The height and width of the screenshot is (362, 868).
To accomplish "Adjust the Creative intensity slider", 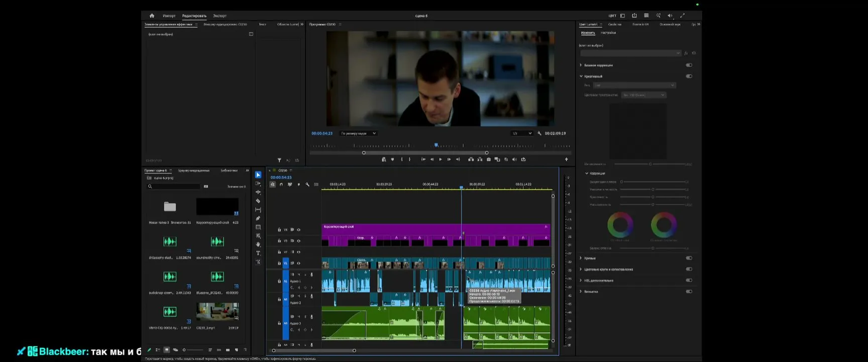I will coord(650,164).
